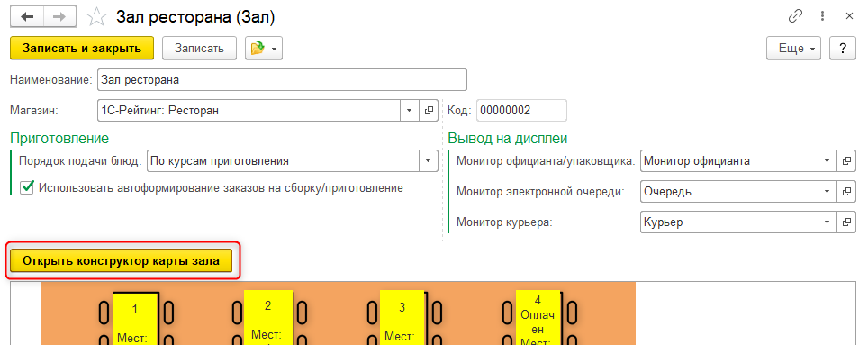Click the Монитор курьера field
This screenshot has width=868, height=345.
tap(728, 222)
